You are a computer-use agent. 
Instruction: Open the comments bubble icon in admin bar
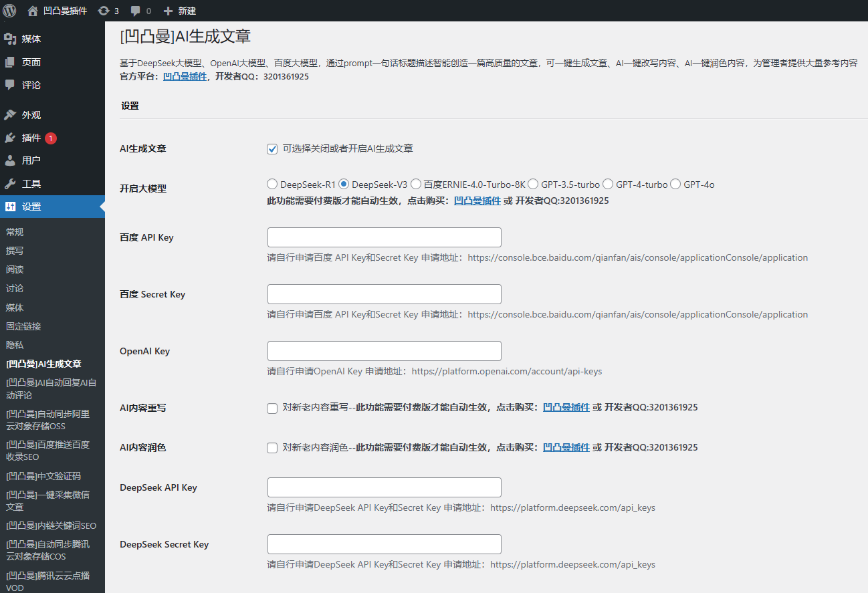(136, 11)
